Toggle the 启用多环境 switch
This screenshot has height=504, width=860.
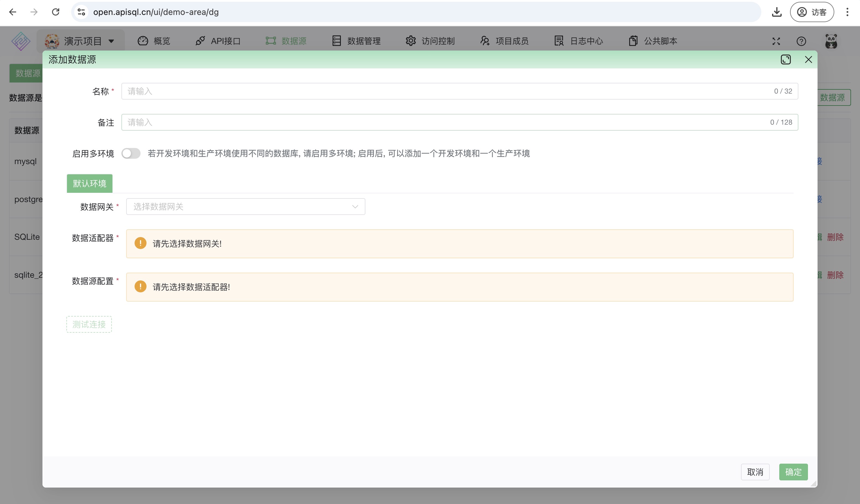pos(131,154)
